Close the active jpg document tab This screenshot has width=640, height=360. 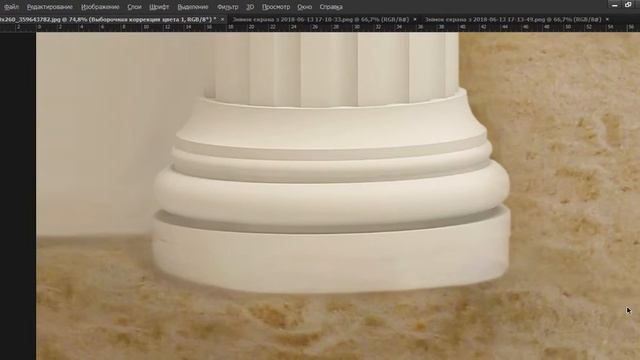point(222,19)
